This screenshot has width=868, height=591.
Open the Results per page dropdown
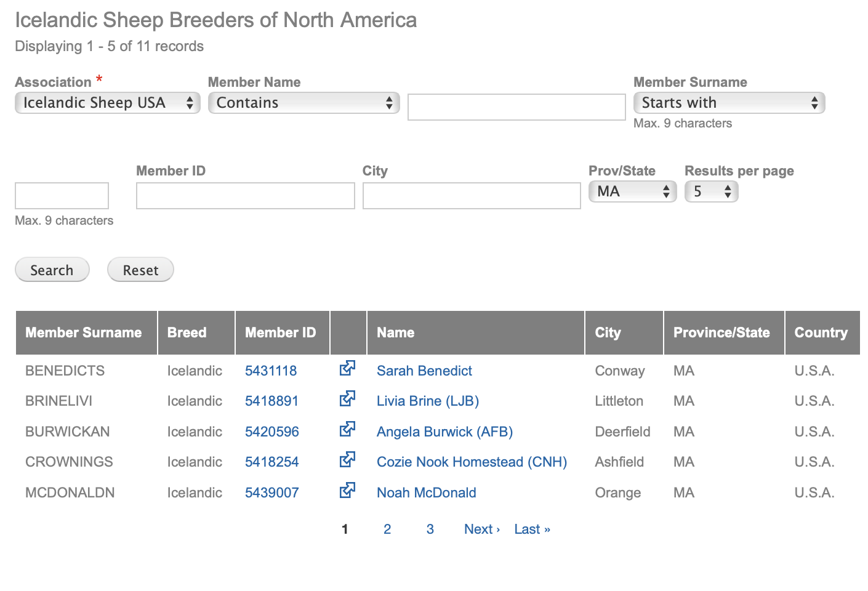pos(711,191)
